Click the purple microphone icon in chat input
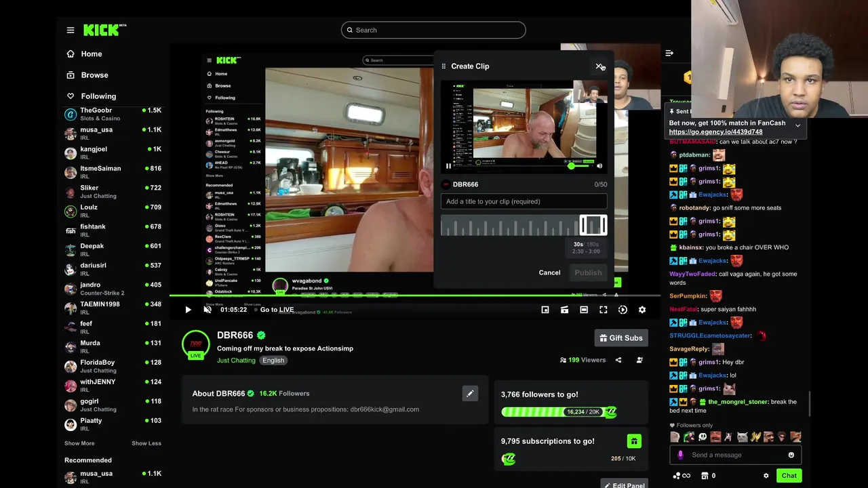 click(x=680, y=455)
